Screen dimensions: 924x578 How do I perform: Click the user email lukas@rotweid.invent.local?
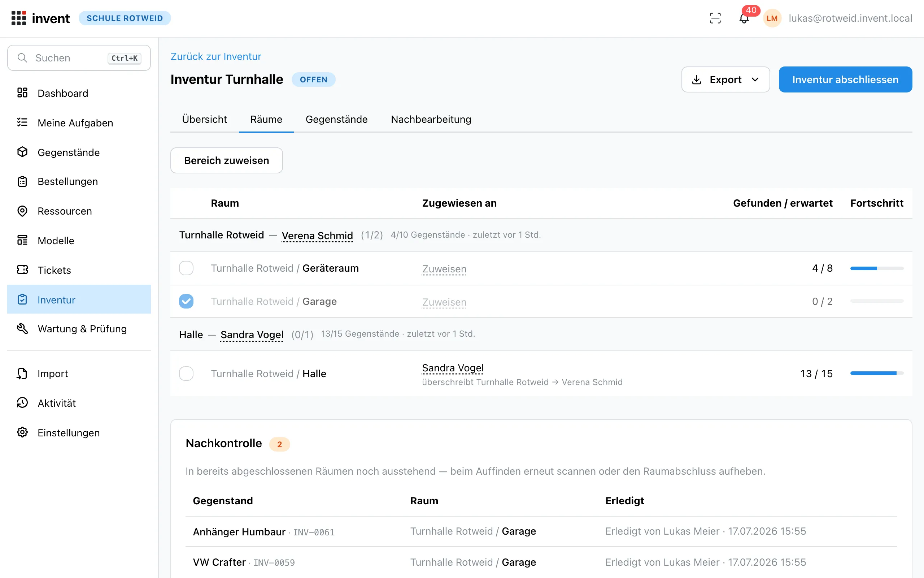point(850,18)
